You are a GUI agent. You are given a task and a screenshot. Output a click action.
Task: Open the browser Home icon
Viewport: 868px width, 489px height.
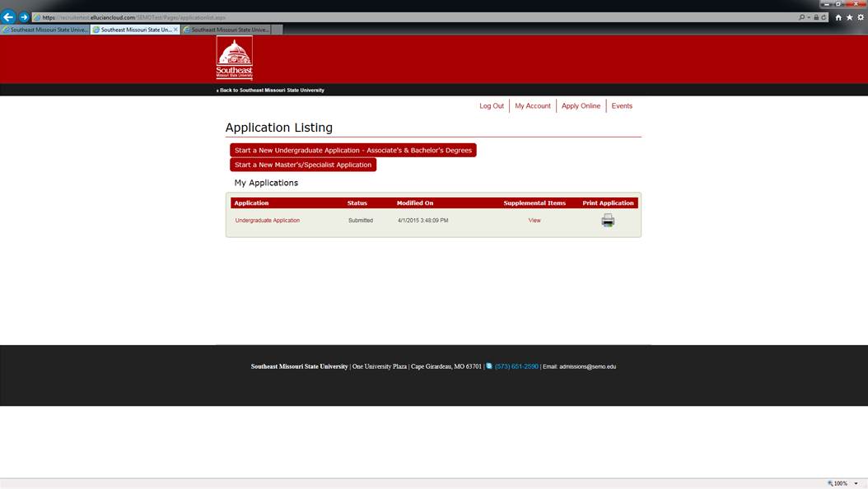[x=838, y=17]
